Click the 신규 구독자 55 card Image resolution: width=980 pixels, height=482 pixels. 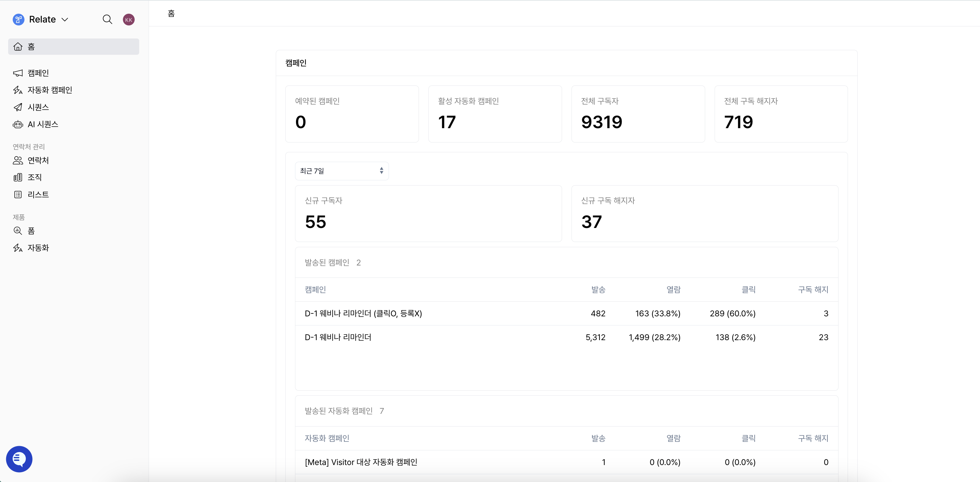coord(428,213)
